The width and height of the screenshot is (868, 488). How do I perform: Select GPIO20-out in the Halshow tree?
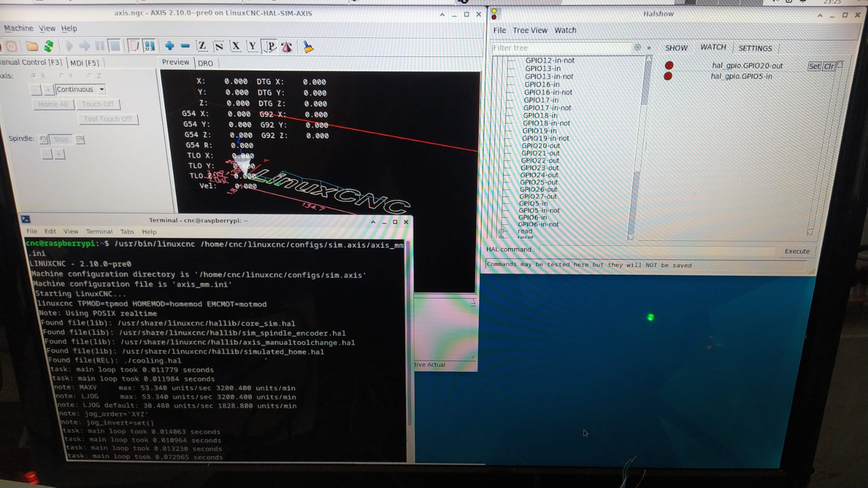pyautogui.click(x=541, y=145)
